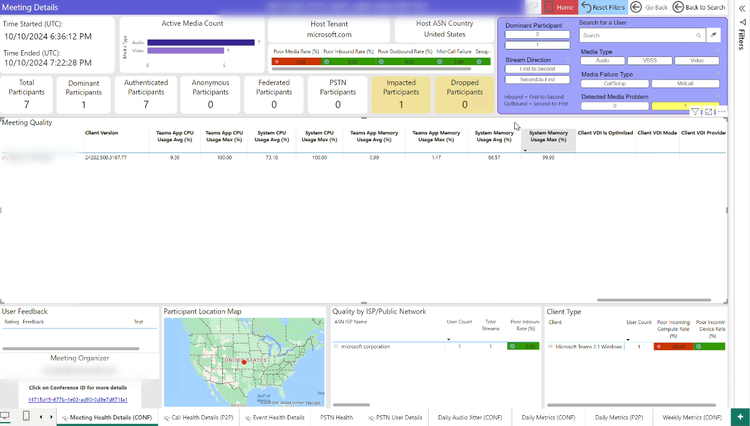Open the filter funnel icon on slicer panel

[696, 112]
